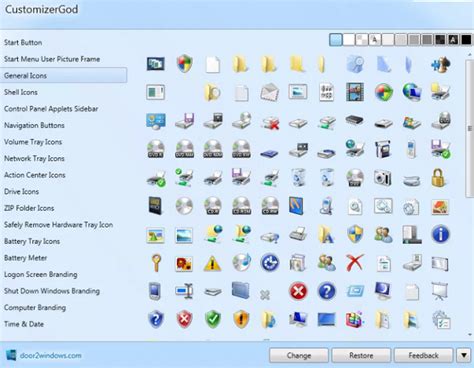The width and height of the screenshot is (474, 368).
Task: Choose the green checkmark shield icon
Action: (213, 319)
